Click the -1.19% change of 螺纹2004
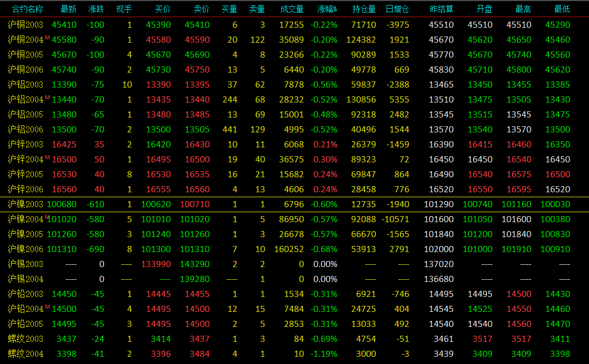Image resolution: width=589 pixels, height=364 pixels. (324, 354)
